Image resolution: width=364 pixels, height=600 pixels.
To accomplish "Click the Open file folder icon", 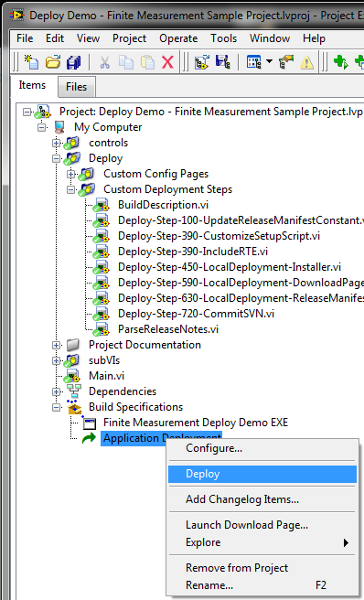I will click(x=53, y=62).
